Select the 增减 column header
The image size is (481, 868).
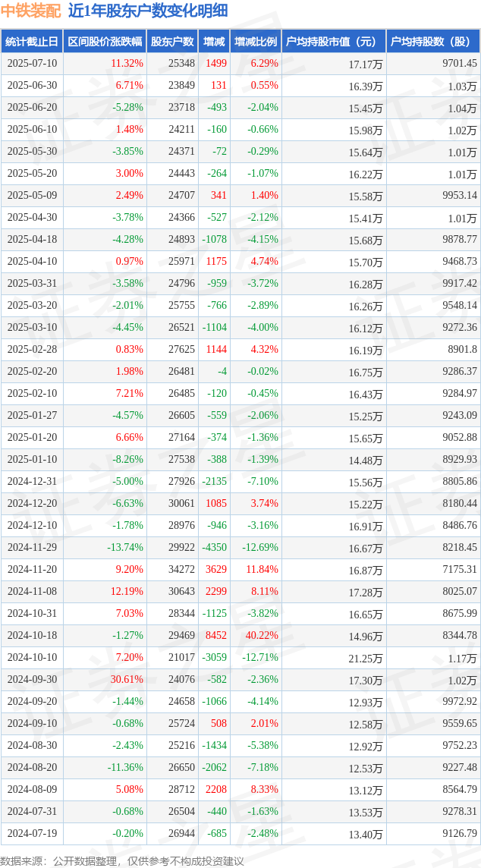pyautogui.click(x=214, y=41)
